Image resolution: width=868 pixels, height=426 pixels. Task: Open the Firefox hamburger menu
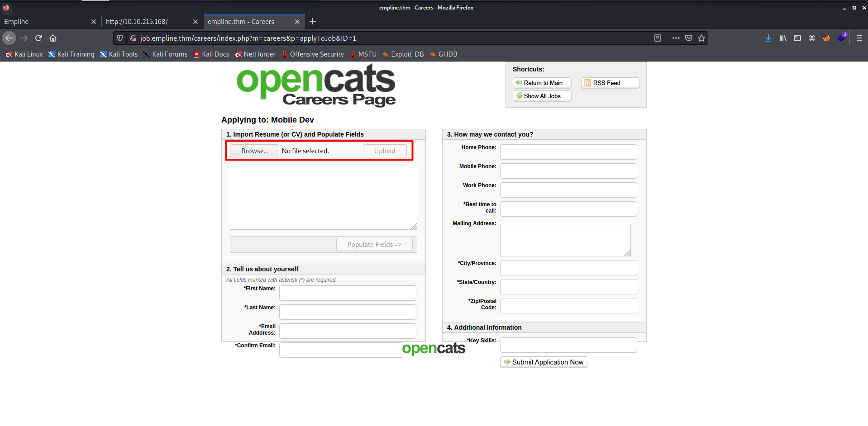pos(859,38)
